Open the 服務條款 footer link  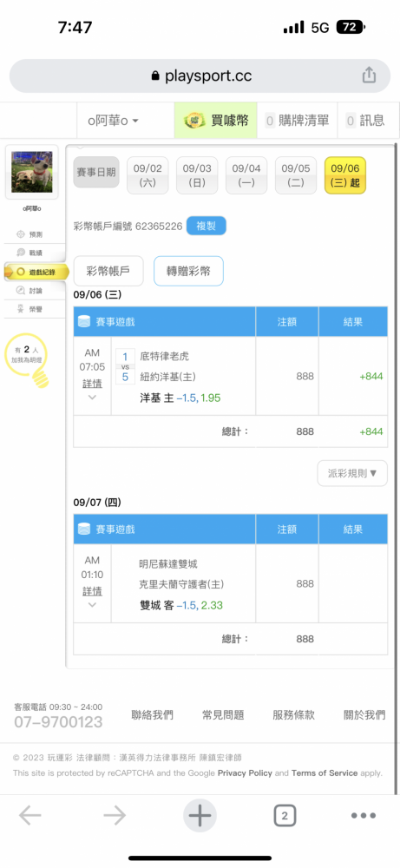click(x=294, y=714)
